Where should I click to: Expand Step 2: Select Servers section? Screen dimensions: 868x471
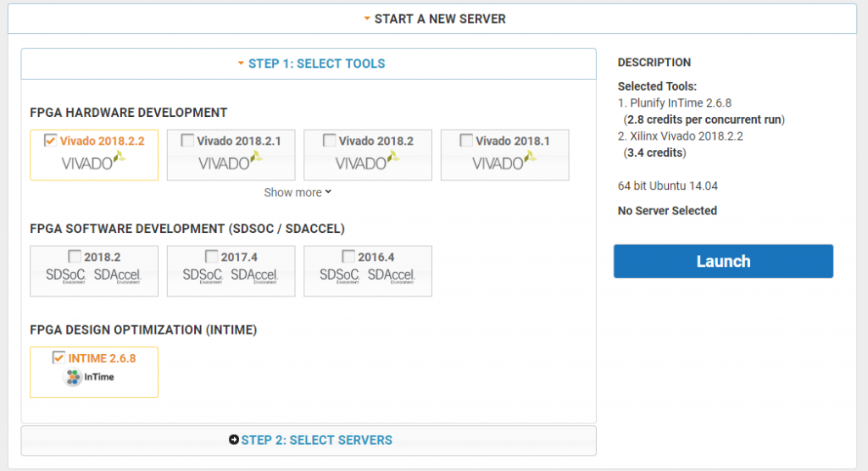[x=309, y=441]
